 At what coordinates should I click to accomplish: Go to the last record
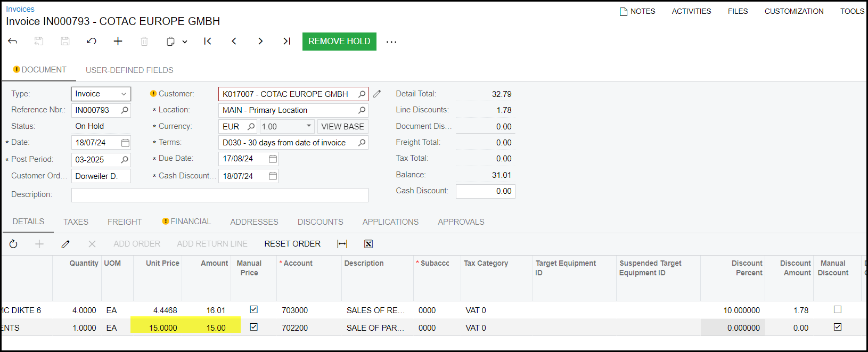(286, 42)
